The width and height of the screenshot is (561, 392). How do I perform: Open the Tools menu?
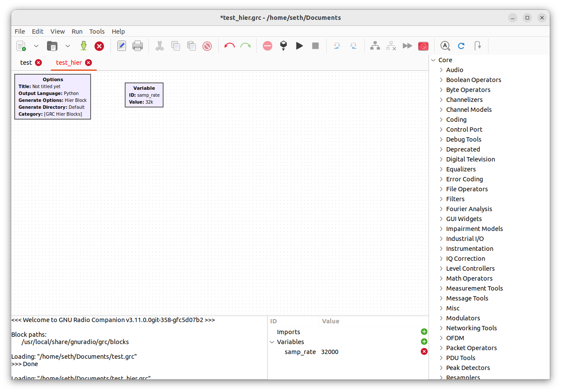[x=97, y=31]
